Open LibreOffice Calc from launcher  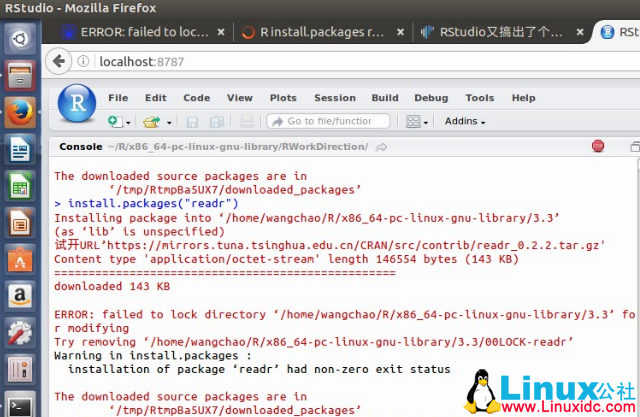pyautogui.click(x=20, y=186)
